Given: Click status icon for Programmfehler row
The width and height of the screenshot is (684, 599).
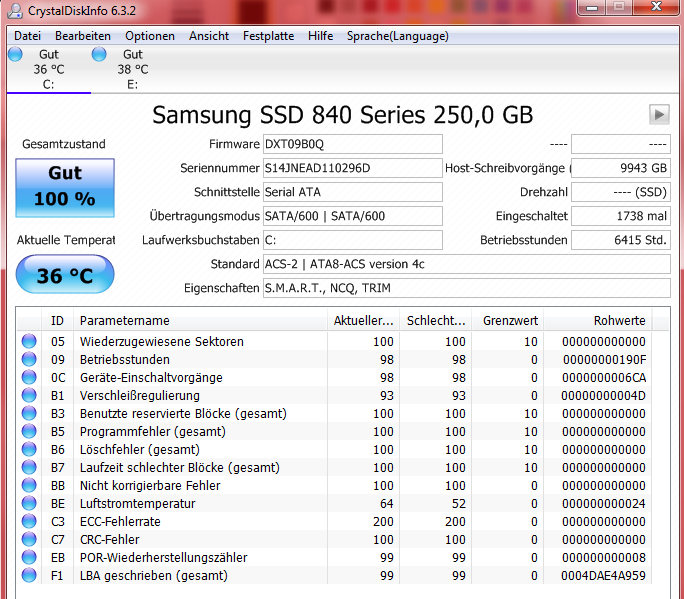Looking at the screenshot, I should pyautogui.click(x=29, y=431).
